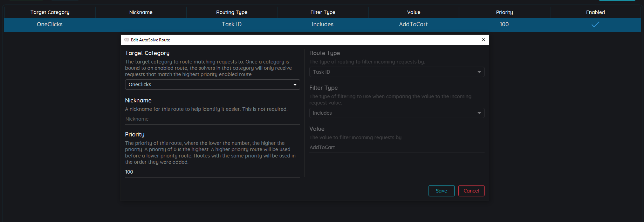Viewport: 644px width, 222px height.
Task: Select the OneClicks cell in the table row
Action: coord(50,25)
